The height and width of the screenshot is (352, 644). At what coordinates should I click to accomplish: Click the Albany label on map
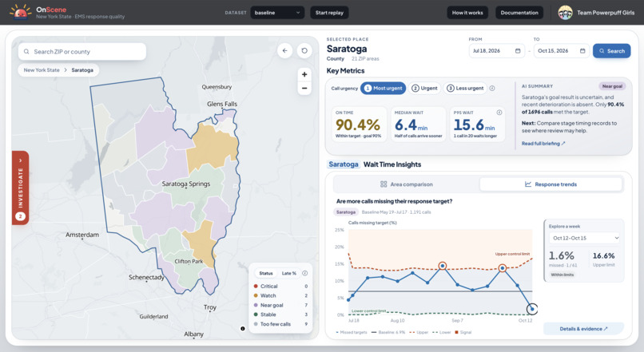[193, 334]
